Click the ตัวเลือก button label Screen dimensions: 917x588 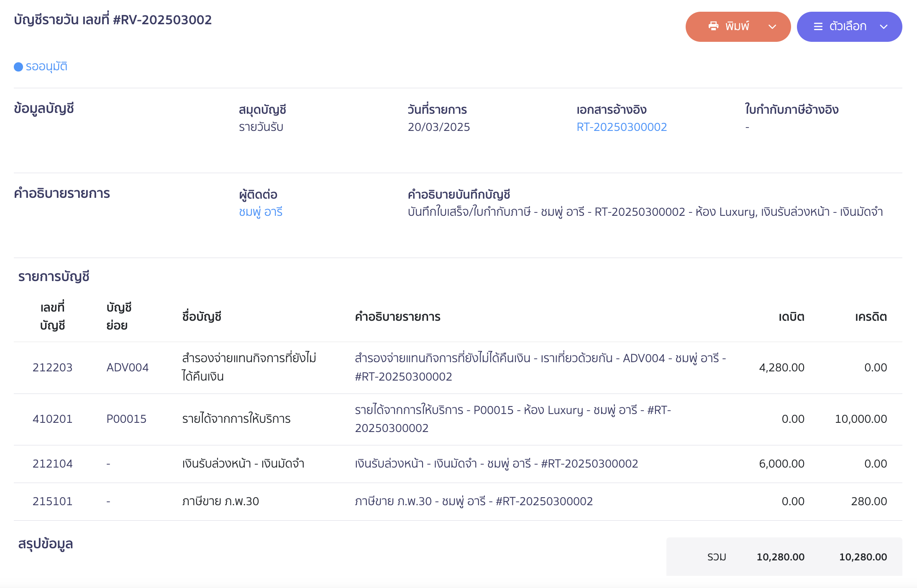click(848, 26)
